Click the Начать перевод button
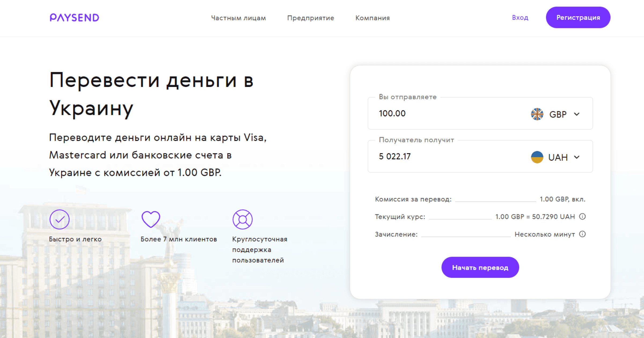Image resolution: width=644 pixels, height=338 pixels. [x=480, y=267]
